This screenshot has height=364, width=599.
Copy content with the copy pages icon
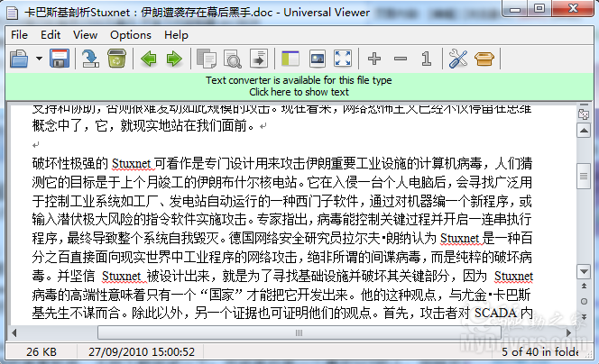click(207, 59)
